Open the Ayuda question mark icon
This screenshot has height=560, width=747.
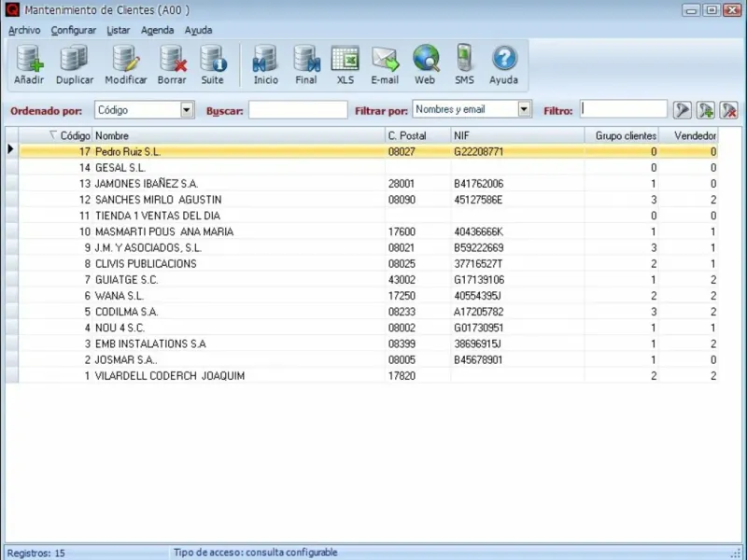[x=504, y=64]
